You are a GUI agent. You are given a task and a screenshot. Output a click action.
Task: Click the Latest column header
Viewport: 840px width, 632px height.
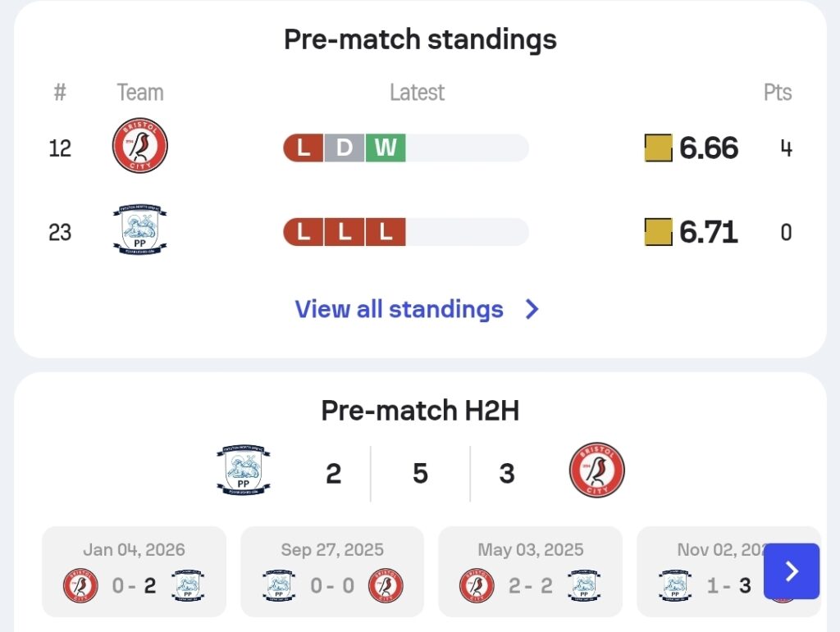pos(417,93)
